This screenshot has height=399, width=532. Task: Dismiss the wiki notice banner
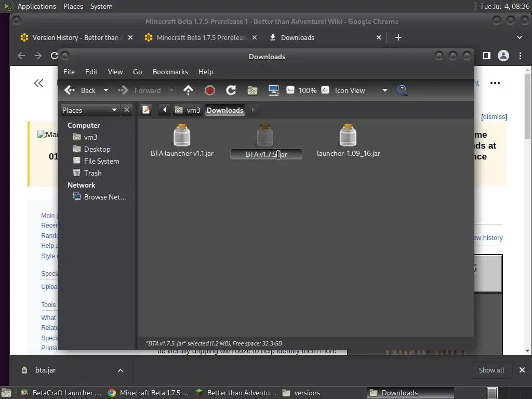(x=494, y=117)
